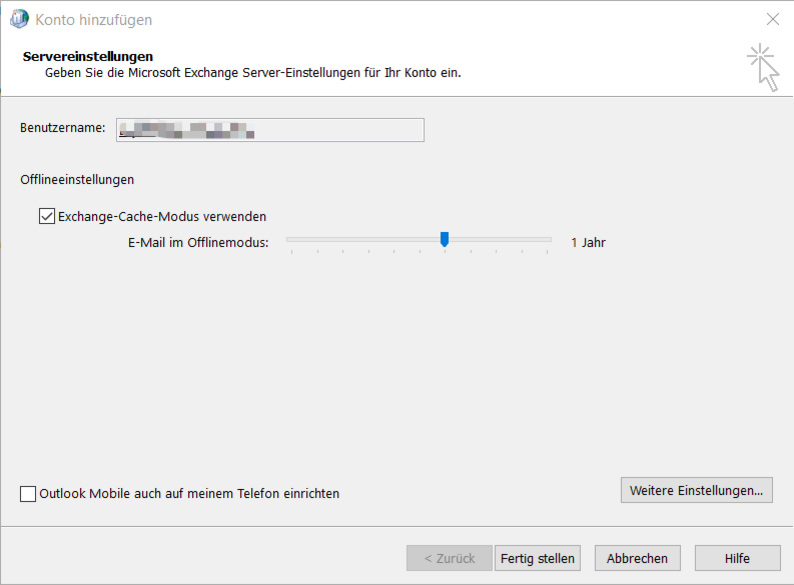Image resolution: width=794 pixels, height=585 pixels.
Task: Uncheck Exchange-Cache-Modus verwenden
Action: tap(47, 216)
